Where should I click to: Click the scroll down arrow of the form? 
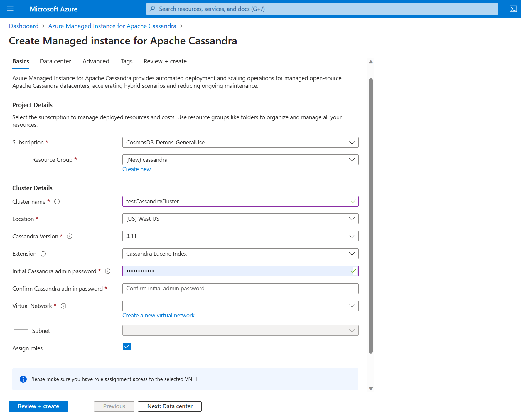371,389
